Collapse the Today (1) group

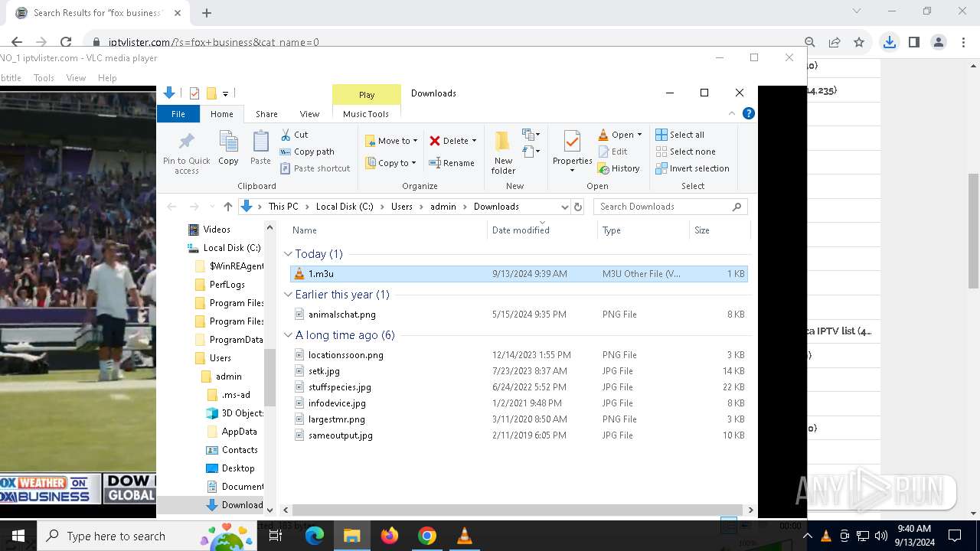[289, 254]
